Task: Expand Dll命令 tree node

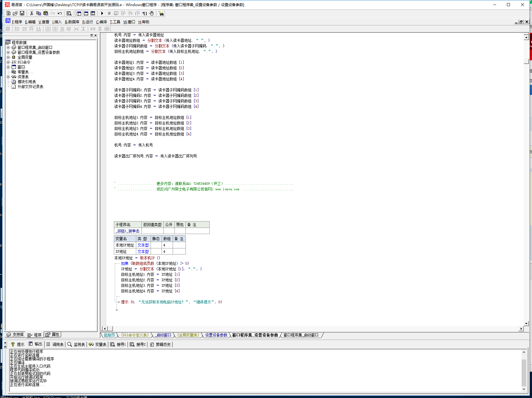Action: coord(8,62)
